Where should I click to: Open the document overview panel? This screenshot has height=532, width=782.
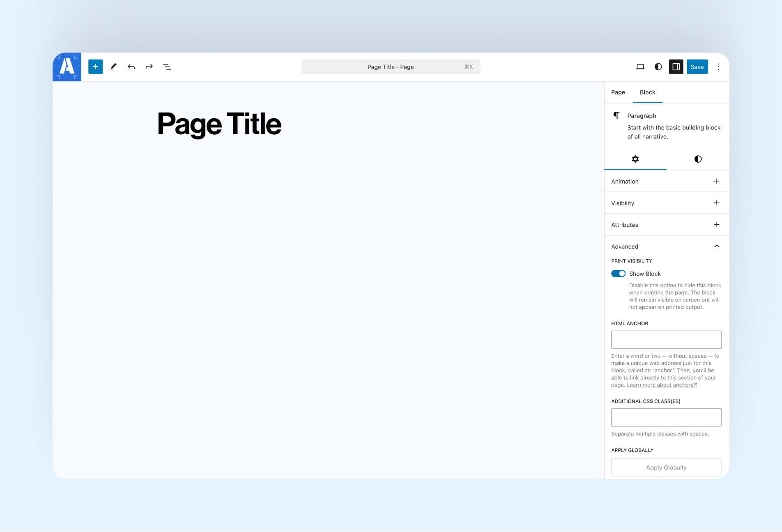pyautogui.click(x=167, y=67)
